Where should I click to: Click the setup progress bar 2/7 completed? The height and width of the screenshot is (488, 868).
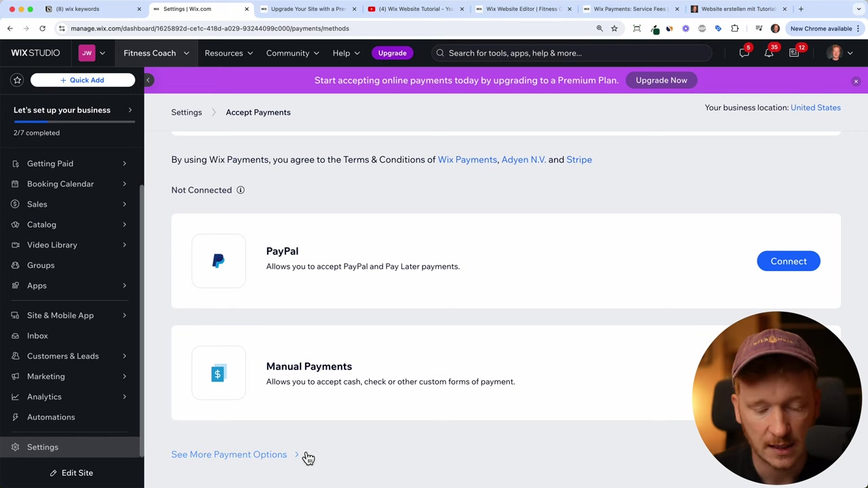click(74, 123)
